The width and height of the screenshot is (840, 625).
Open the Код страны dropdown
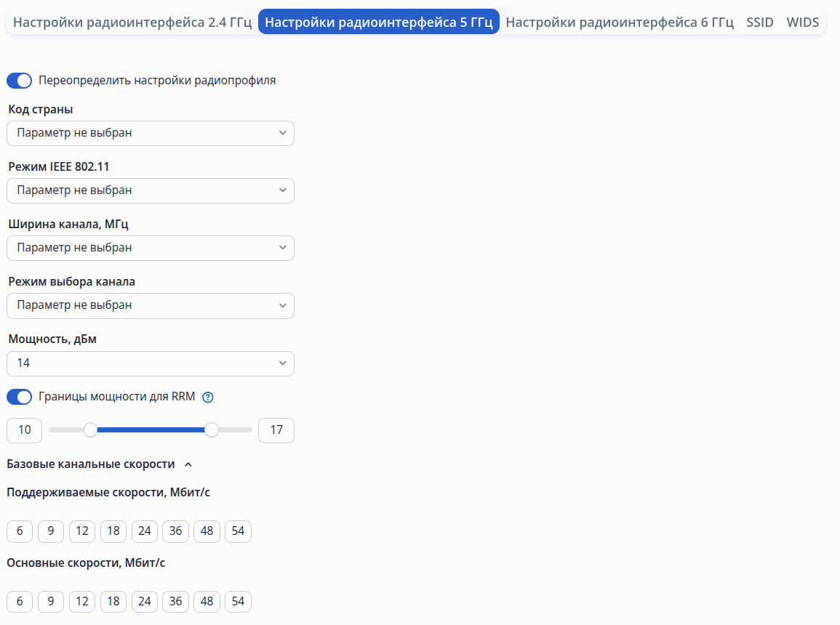click(x=151, y=133)
